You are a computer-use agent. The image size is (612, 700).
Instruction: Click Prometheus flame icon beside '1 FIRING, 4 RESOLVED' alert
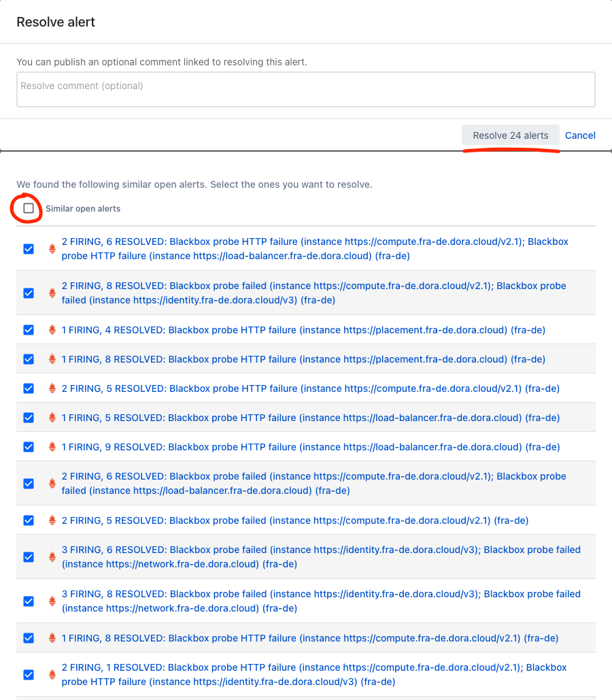[x=52, y=330]
